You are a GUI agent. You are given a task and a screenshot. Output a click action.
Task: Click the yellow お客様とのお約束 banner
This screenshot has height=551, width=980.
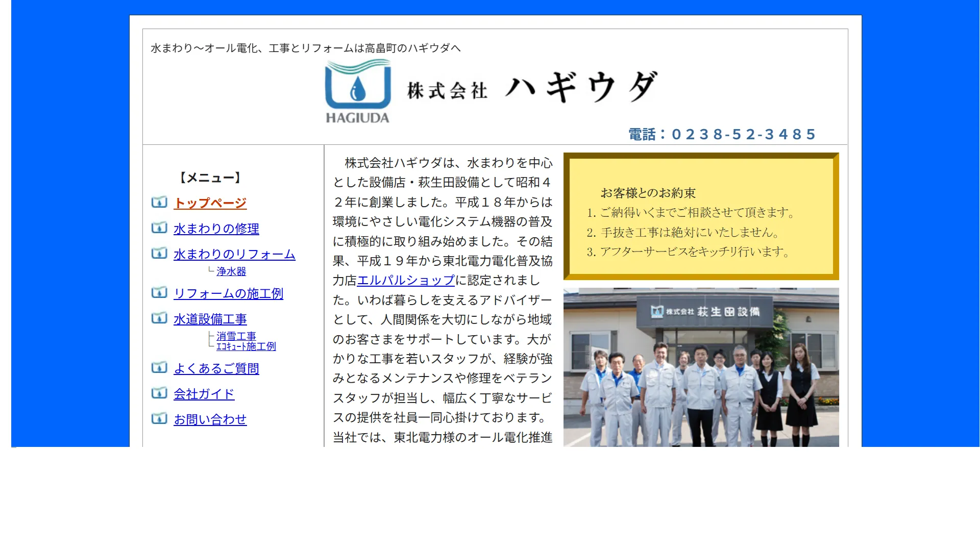click(x=701, y=216)
